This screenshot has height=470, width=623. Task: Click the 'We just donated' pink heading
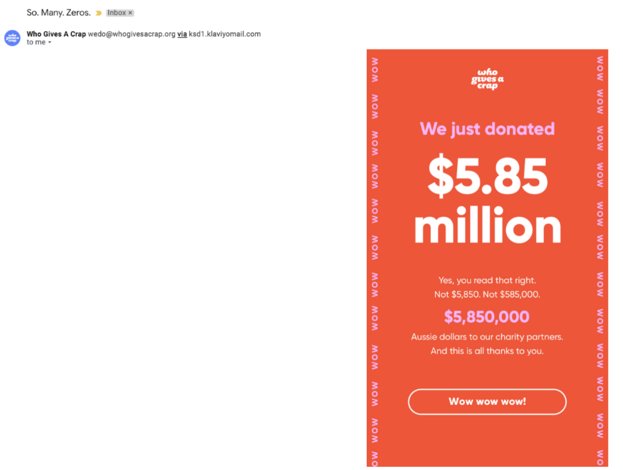click(487, 129)
